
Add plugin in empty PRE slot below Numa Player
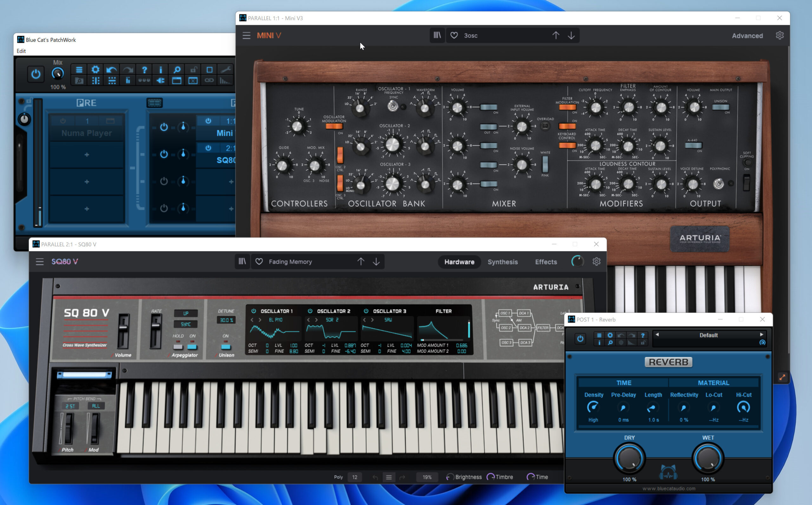[87, 155]
